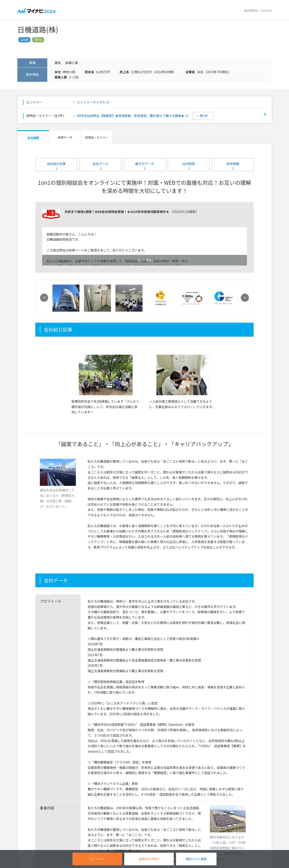Open the YOKOHAMA 地域貢献企業 logo thumbnail
This screenshot has width=289, height=868.
(160, 298)
